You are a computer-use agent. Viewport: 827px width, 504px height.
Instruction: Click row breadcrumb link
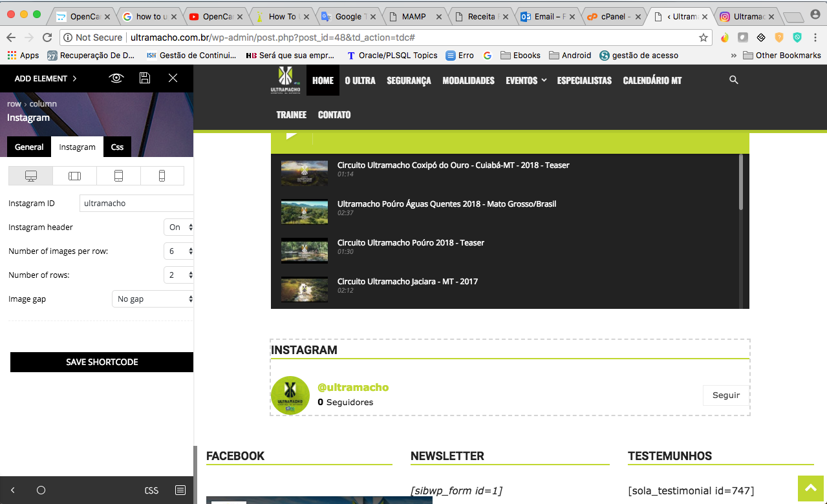(14, 103)
